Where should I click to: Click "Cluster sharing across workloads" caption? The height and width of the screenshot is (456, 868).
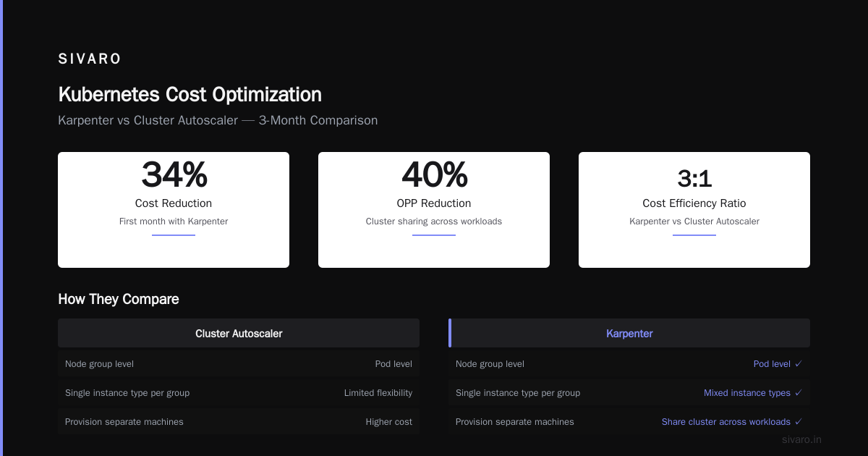(x=434, y=221)
